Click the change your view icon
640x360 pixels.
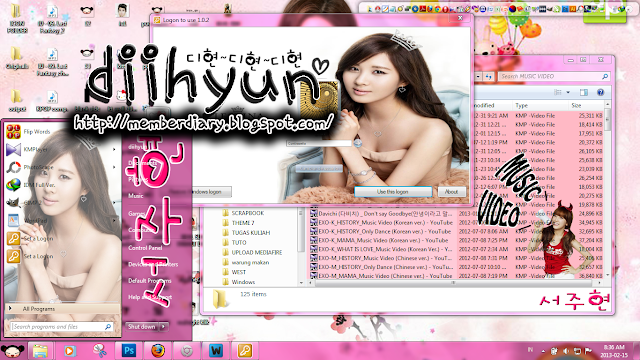pyautogui.click(x=558, y=93)
